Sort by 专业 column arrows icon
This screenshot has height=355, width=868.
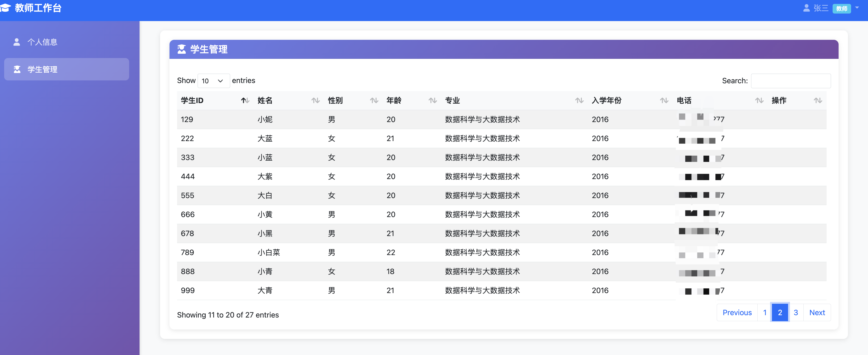[x=579, y=100]
